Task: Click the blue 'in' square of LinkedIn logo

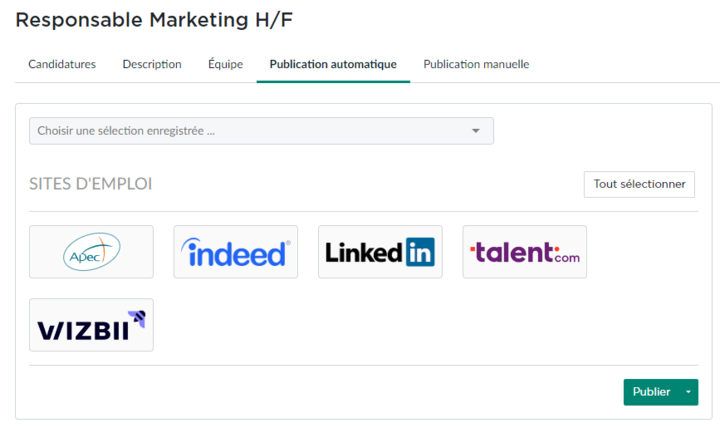Action: [x=420, y=252]
